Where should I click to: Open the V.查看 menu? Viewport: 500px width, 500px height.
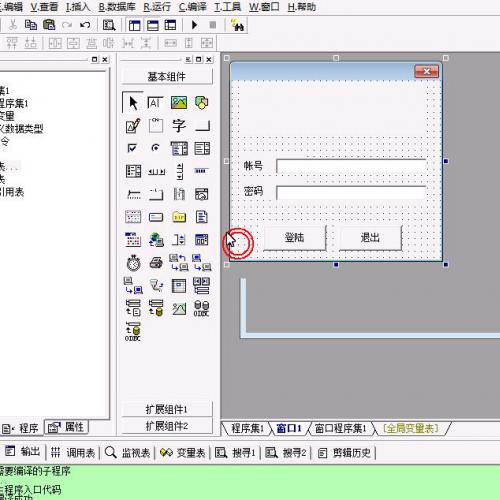44,7
